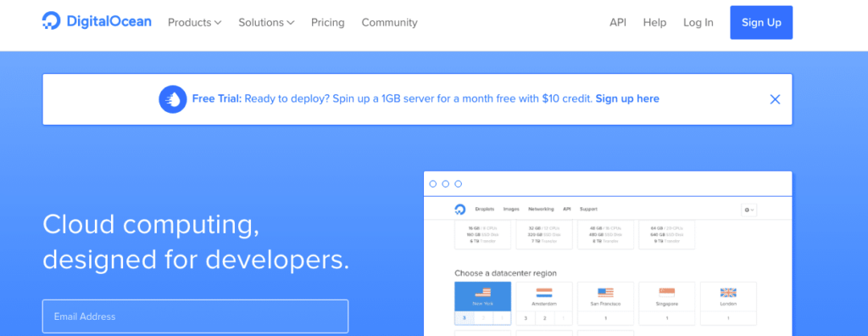Open the API link in top navigation
Image resolution: width=868 pixels, height=336 pixels.
[618, 23]
